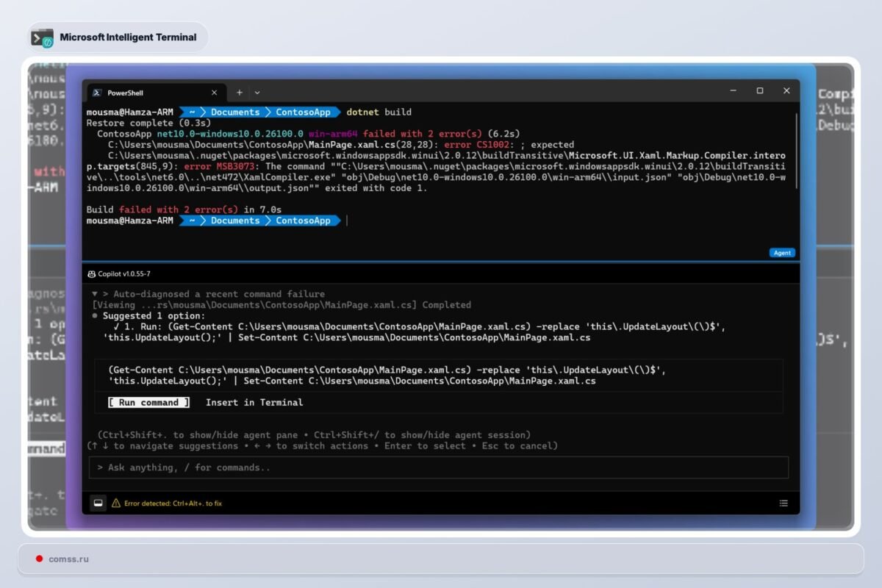The image size is (882, 588).
Task: Click the blue Agent badge
Action: [782, 253]
